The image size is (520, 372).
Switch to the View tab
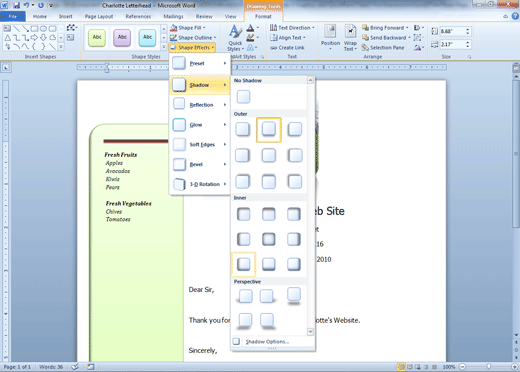point(230,16)
